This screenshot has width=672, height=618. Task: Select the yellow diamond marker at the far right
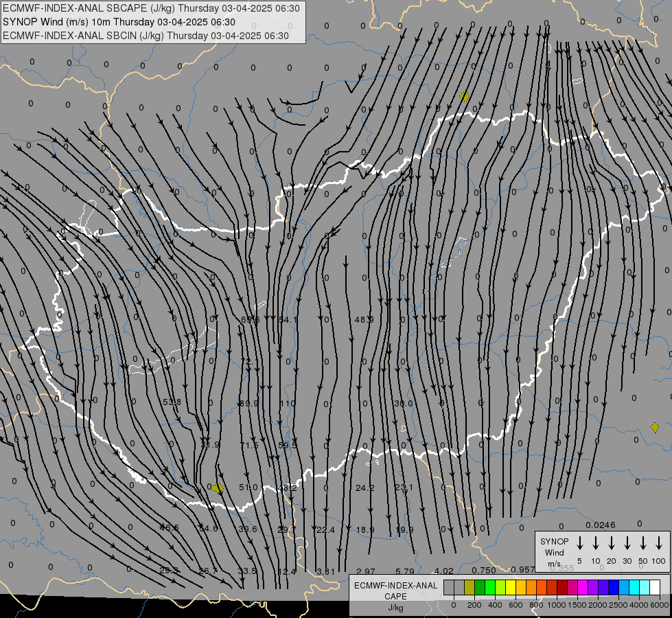tap(655, 427)
